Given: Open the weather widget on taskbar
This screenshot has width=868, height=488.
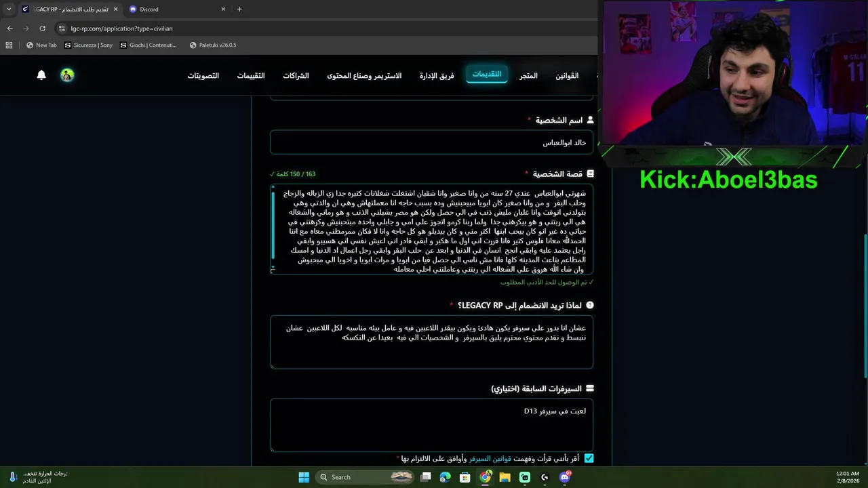Looking at the screenshot, I should [x=38, y=477].
